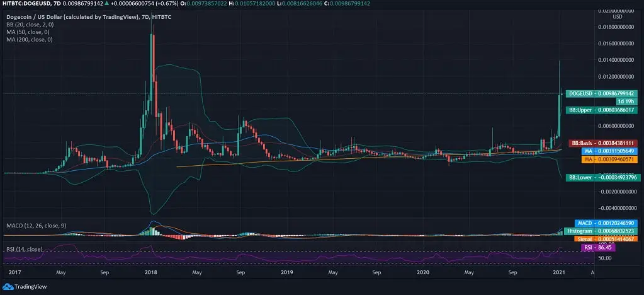
Task: Click the blue MA 0.00311505649 axis label
Action: pyautogui.click(x=603, y=151)
